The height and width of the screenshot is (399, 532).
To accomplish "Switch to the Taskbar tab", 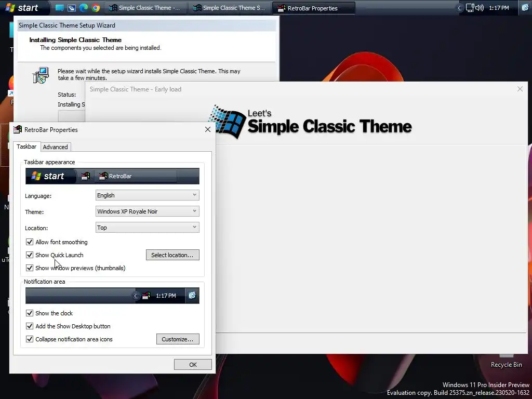I will coord(26,147).
